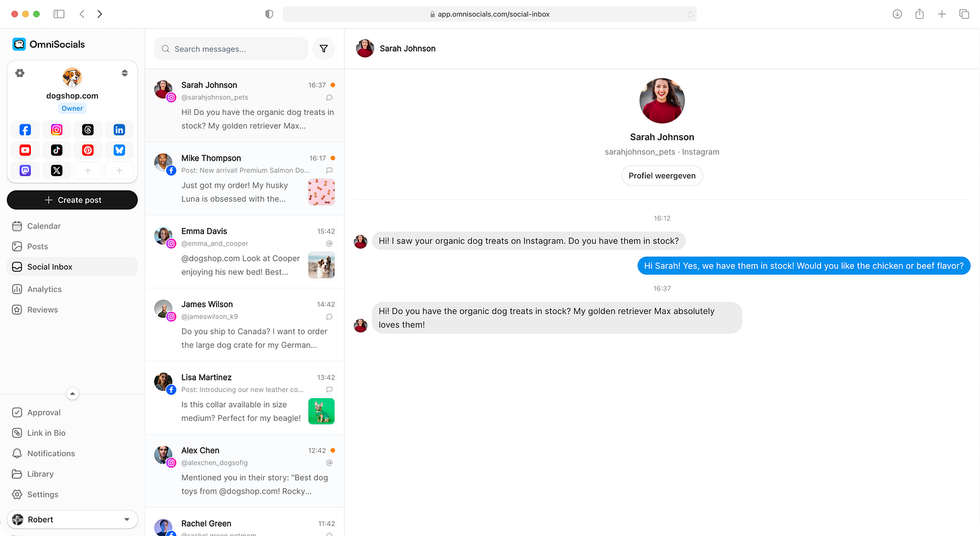
Task: Click the Create post button
Action: (72, 200)
